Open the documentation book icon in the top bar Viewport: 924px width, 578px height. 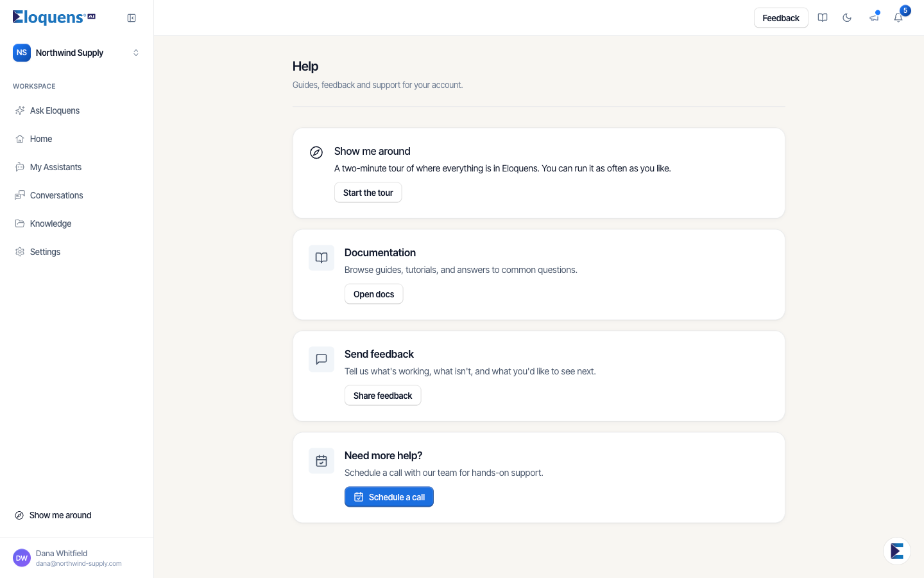823,18
